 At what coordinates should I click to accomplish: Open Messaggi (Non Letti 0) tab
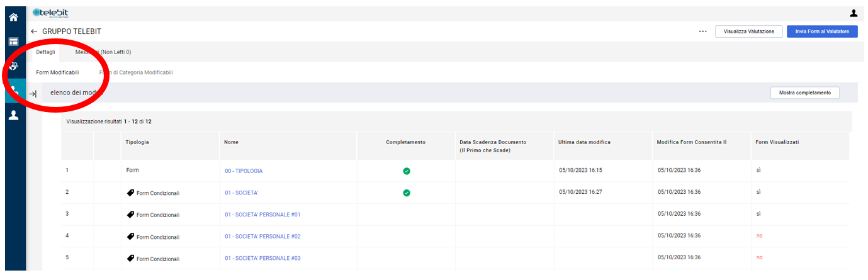click(103, 52)
